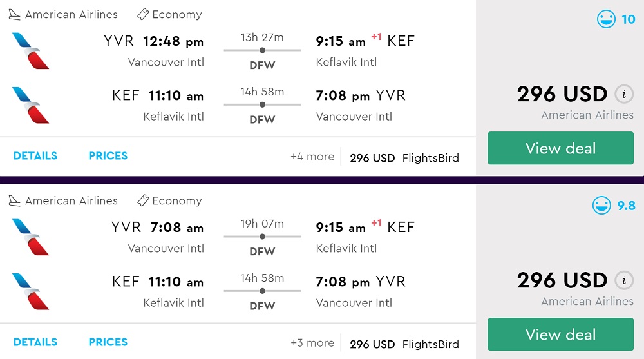
Task: Click American Airlines logo on 12:48 pm flight
Action: [30, 51]
